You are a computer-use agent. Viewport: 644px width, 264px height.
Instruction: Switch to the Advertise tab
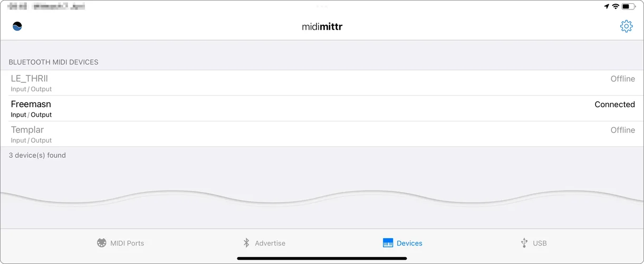(270, 243)
